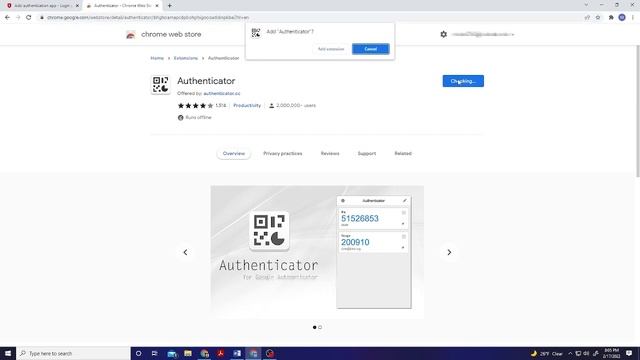Open the Reviews tab
Screen dimensions: 640x360
click(330, 153)
